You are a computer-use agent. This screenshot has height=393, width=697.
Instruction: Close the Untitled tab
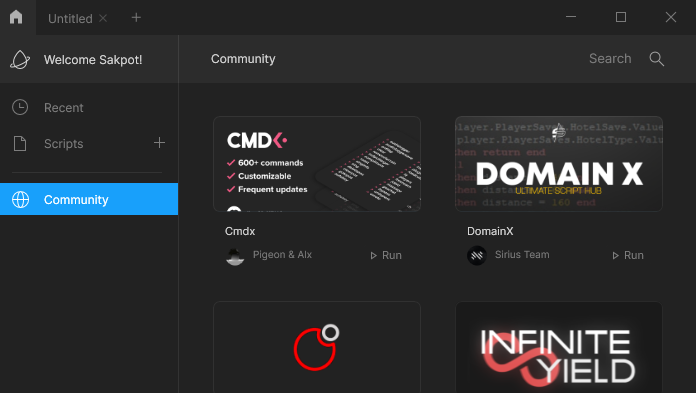103,18
